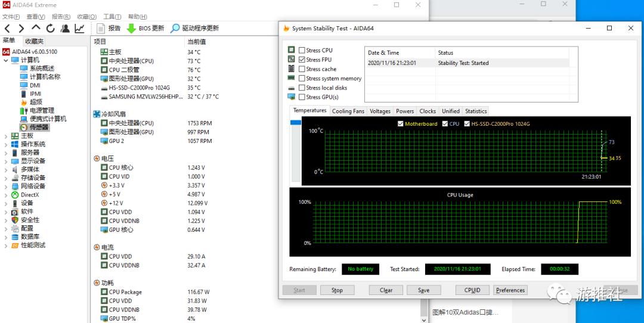Click the blue temperature graph scale indicator
Viewport: 644px width, 323px height.
point(296,123)
